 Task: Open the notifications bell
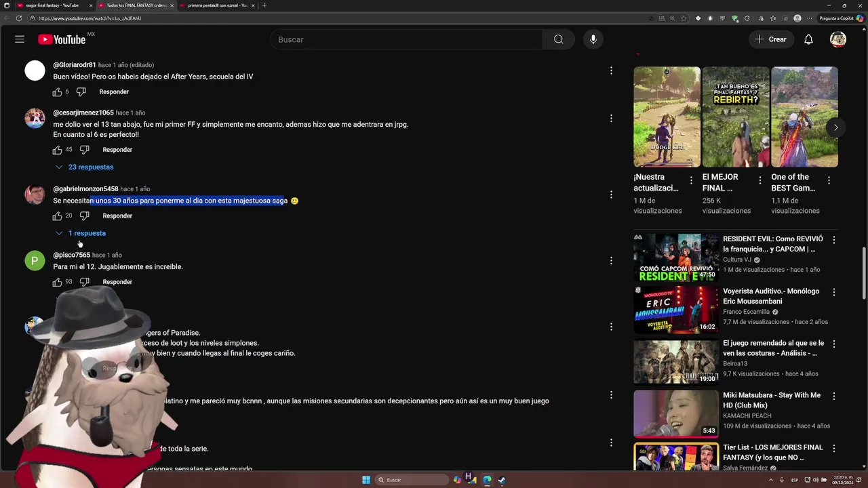click(808, 39)
